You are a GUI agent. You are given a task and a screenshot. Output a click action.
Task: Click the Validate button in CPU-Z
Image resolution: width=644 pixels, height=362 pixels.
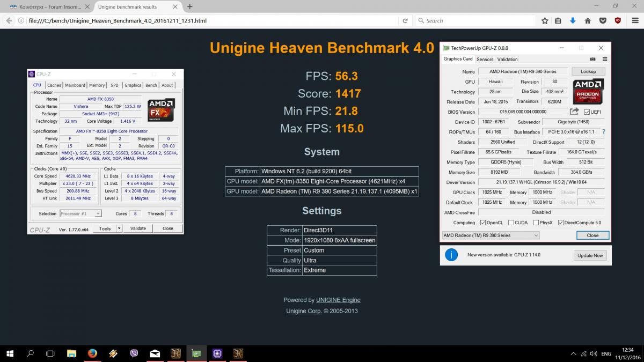point(138,228)
